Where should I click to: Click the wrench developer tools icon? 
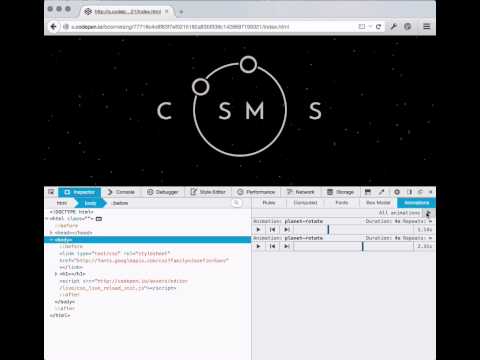pos(394,27)
